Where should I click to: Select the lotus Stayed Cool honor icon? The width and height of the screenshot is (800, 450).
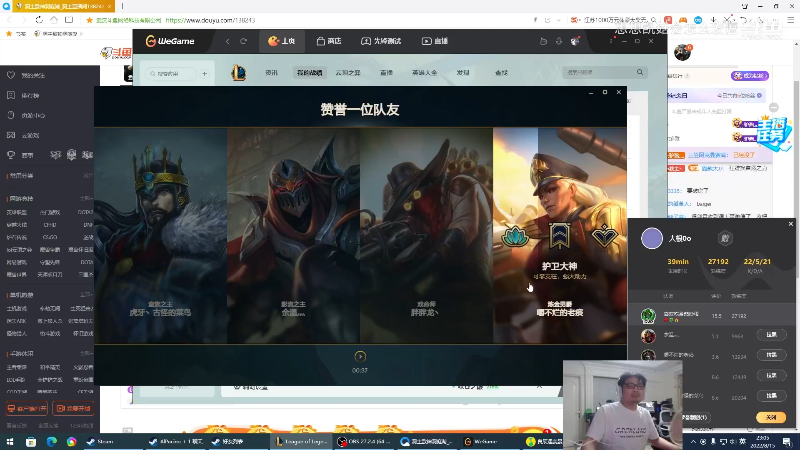tap(515, 236)
